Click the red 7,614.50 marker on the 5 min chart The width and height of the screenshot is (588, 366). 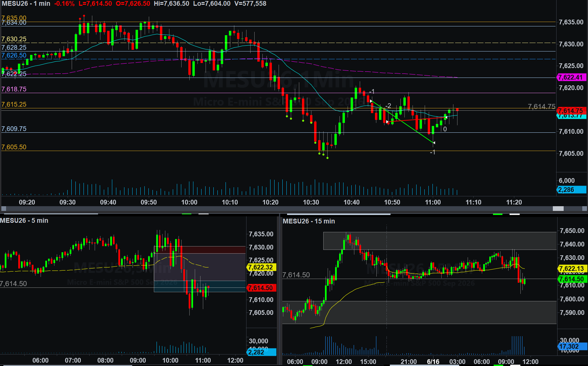click(262, 288)
